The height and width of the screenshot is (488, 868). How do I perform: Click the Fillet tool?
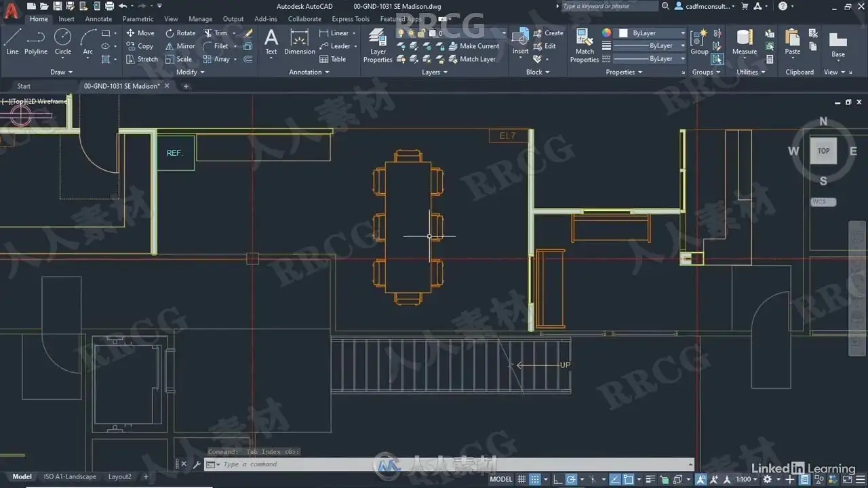(x=216, y=46)
